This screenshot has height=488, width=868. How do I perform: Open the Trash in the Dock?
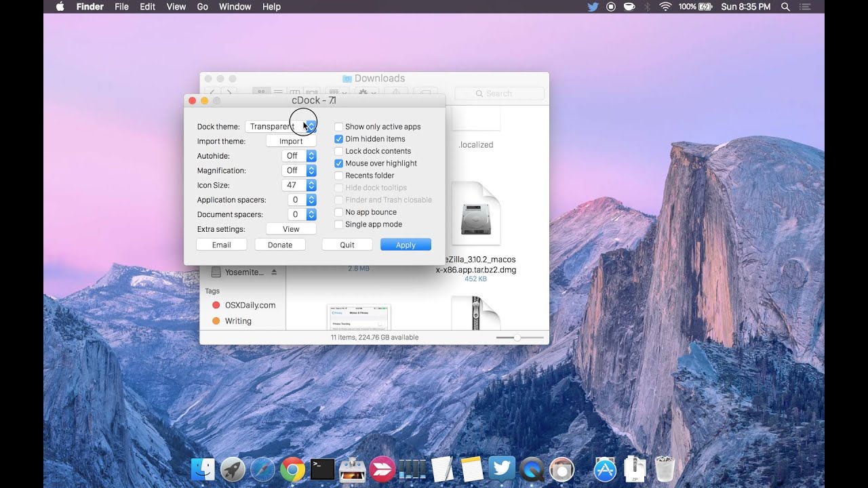click(x=664, y=468)
